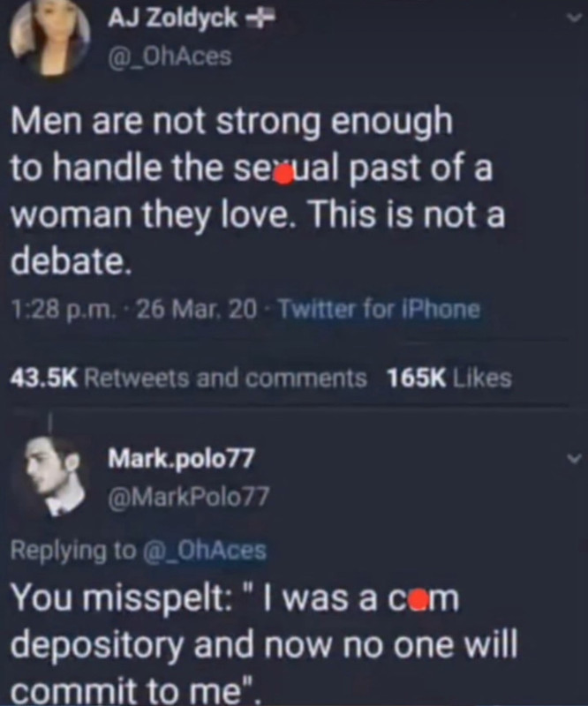Open Mark.polo77's profile picture
The height and width of the screenshot is (706, 588).
pos(53,477)
